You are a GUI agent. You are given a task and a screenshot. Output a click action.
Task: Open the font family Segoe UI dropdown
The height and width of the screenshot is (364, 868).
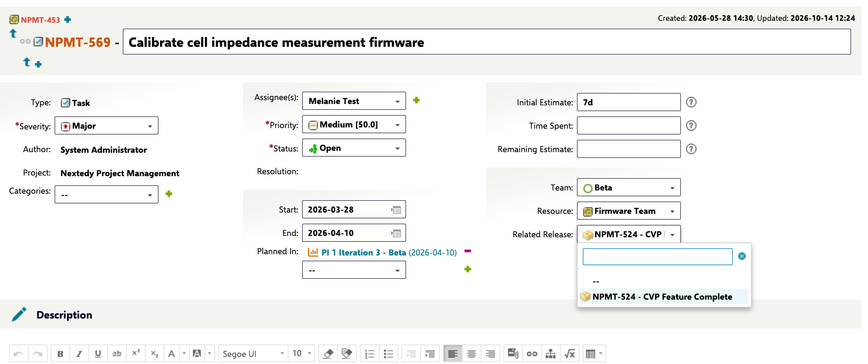[253, 354]
